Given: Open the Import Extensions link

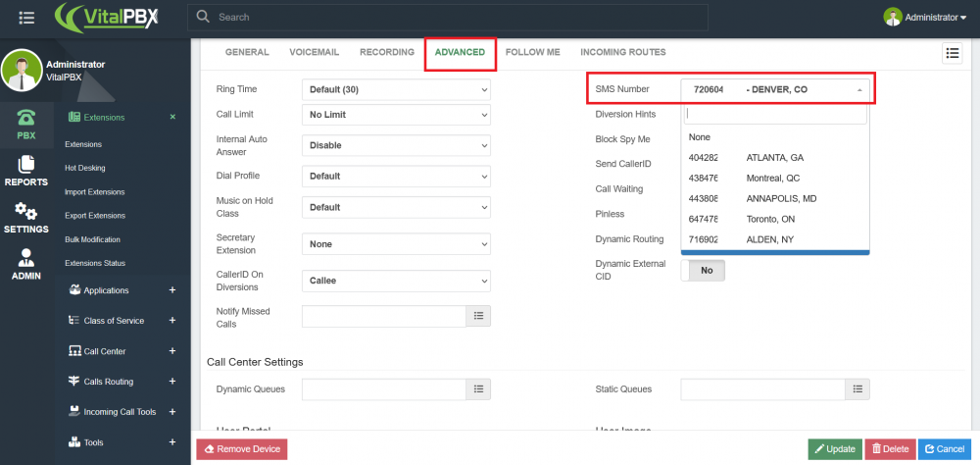Looking at the screenshot, I should (x=95, y=192).
